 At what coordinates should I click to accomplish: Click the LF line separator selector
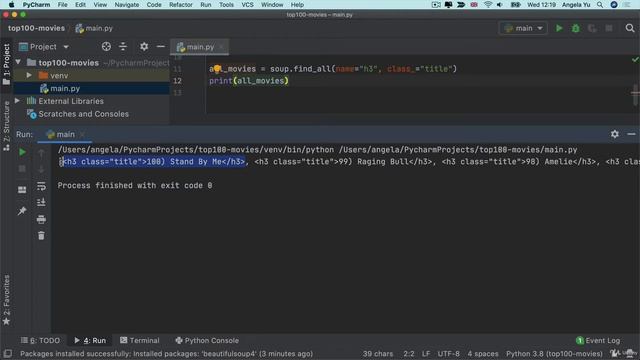click(426, 354)
